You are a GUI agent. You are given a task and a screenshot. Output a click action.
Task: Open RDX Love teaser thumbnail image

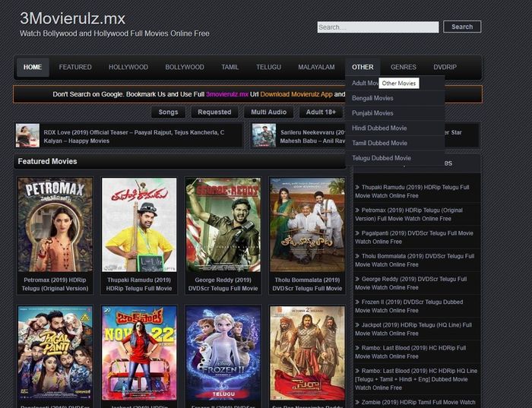pos(27,135)
